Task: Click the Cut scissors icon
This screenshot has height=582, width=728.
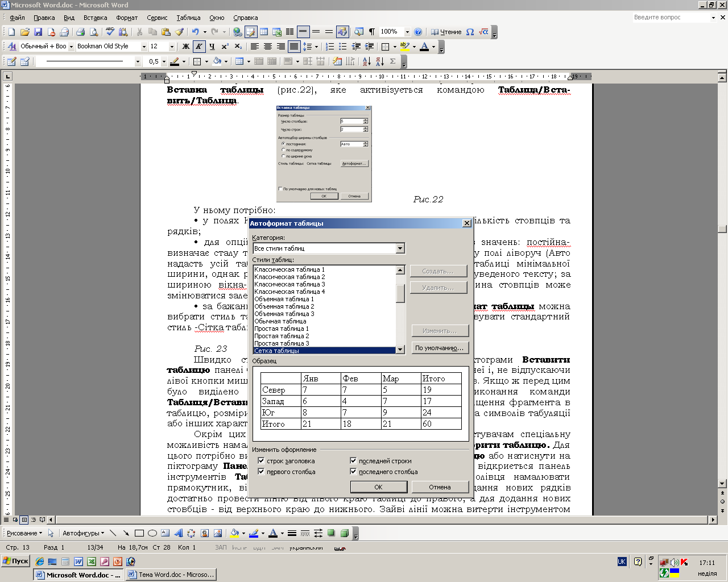Action: pyautogui.click(x=139, y=32)
